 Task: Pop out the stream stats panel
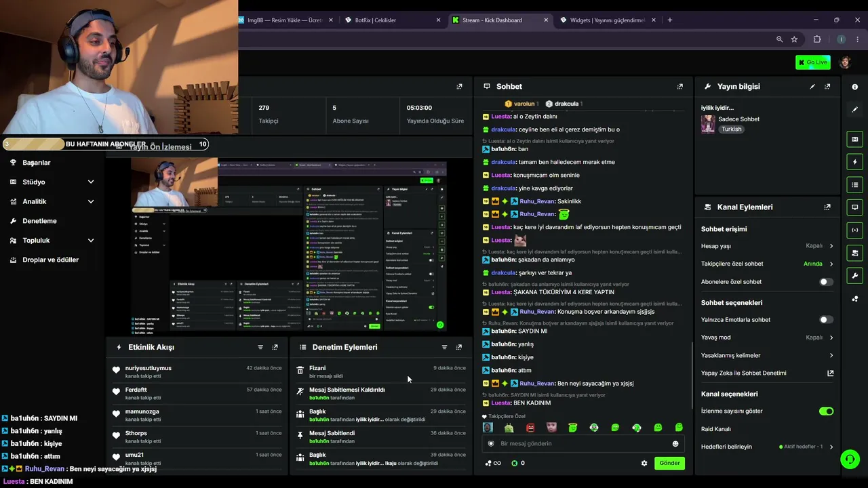pyautogui.click(x=459, y=87)
